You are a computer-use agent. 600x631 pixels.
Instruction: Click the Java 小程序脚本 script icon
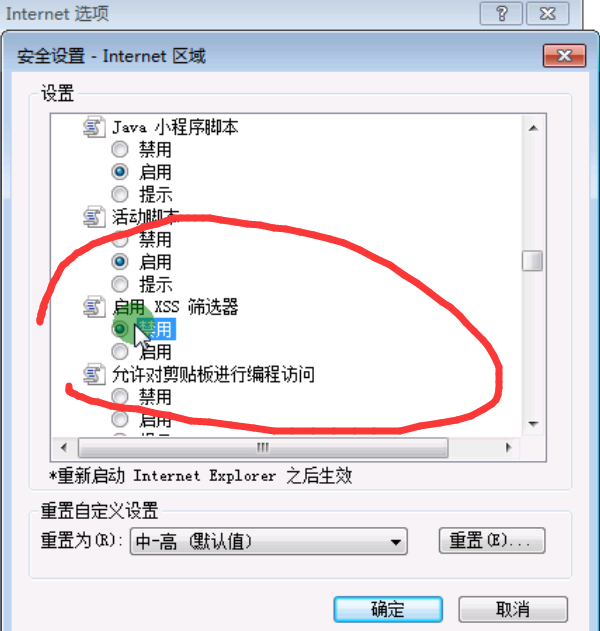click(94, 127)
